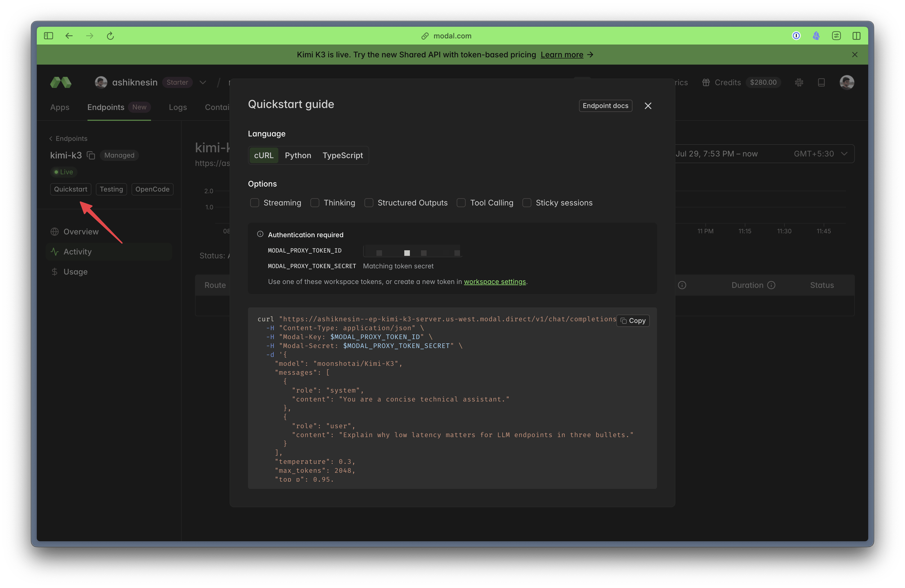
Task: Click the Duration column header
Action: point(747,285)
